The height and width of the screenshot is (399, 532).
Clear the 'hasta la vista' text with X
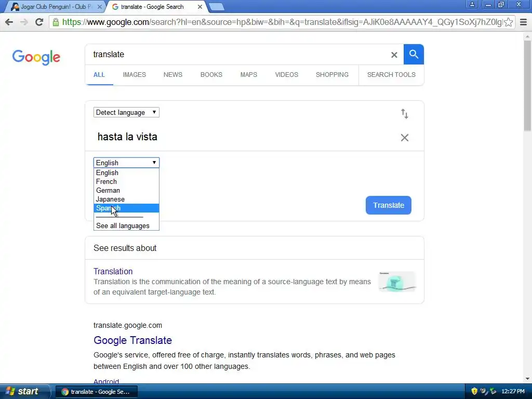tap(404, 137)
